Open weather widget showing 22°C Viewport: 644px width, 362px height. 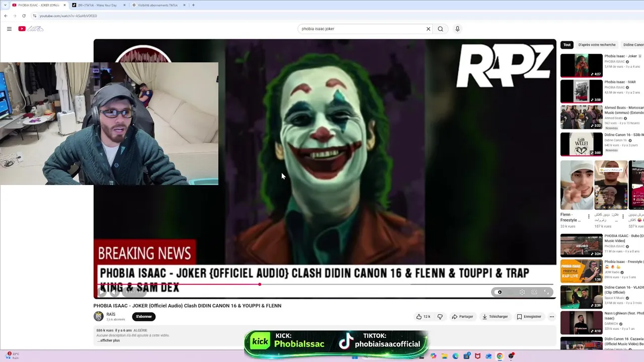(13, 356)
